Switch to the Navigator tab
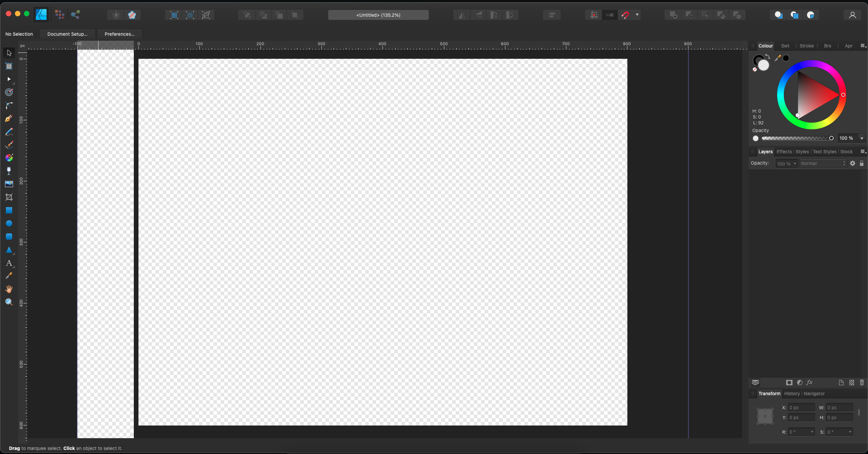 pos(814,394)
